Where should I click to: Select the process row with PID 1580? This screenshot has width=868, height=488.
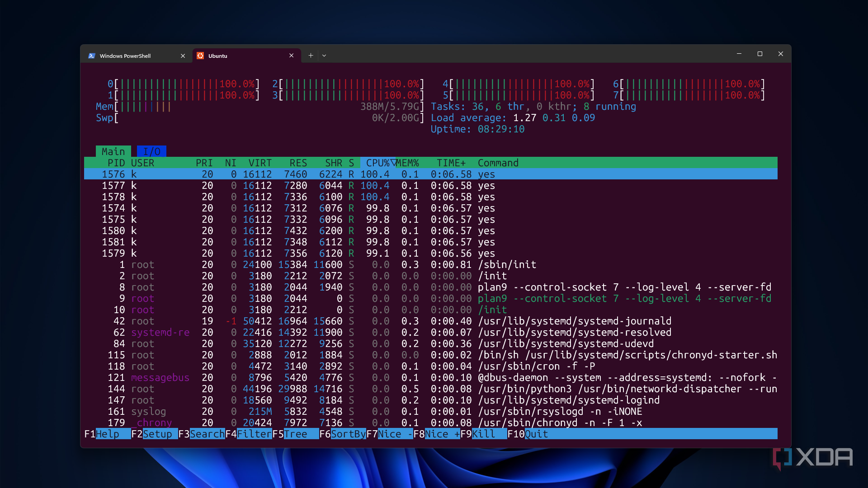click(x=430, y=230)
